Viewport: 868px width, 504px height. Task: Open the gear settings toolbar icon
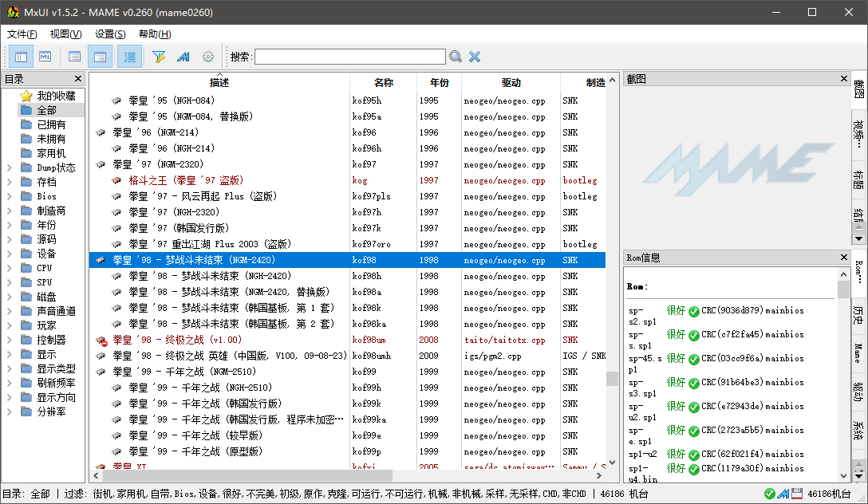[x=208, y=57]
